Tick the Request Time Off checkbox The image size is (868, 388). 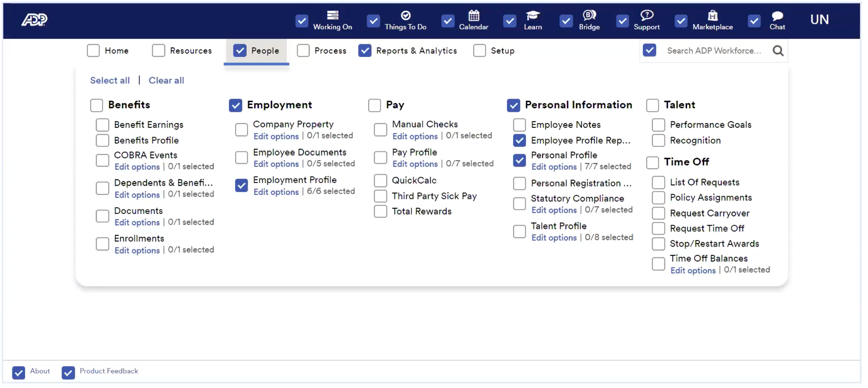tap(658, 228)
